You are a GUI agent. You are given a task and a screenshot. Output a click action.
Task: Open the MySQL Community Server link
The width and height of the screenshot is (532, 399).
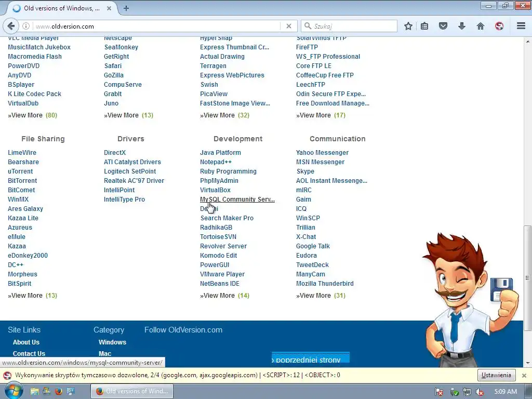point(237,199)
